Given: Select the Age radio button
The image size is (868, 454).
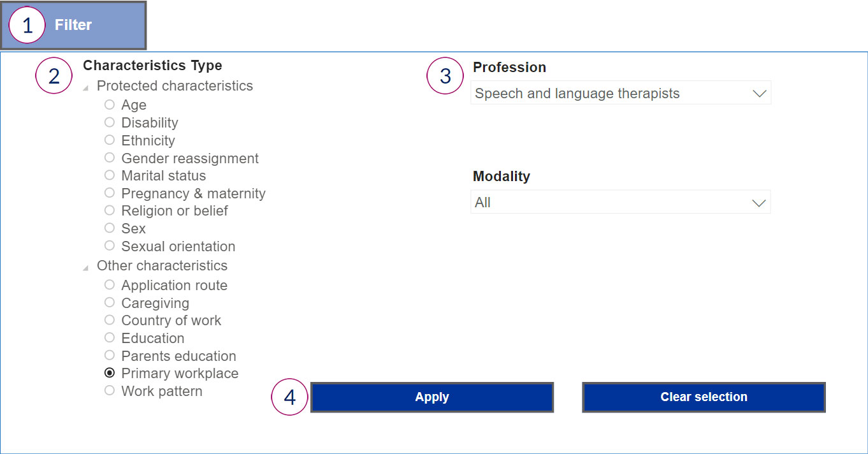Looking at the screenshot, I should coord(110,105).
